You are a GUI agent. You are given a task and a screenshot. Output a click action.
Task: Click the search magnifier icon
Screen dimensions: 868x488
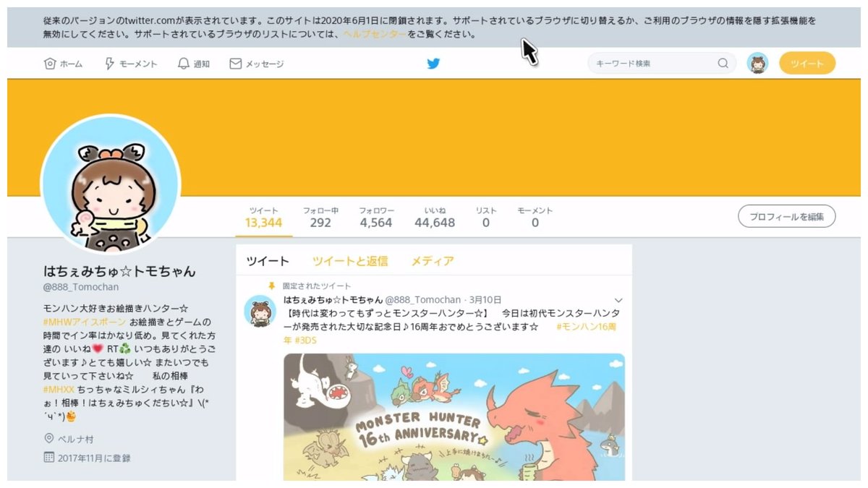click(723, 64)
